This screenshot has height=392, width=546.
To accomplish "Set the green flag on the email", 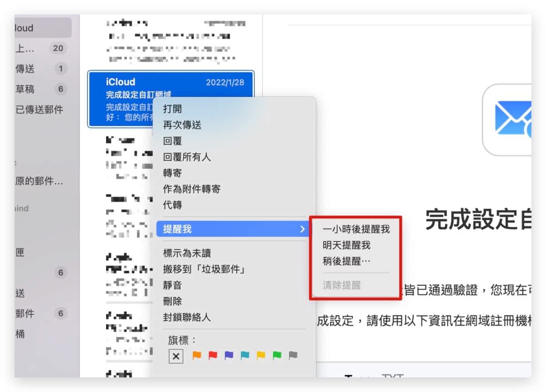I will 277,356.
